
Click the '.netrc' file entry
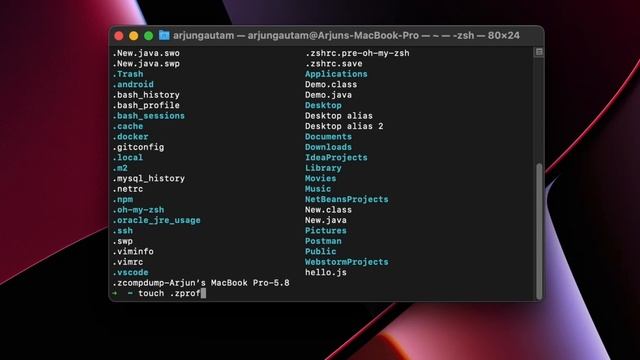coord(128,189)
